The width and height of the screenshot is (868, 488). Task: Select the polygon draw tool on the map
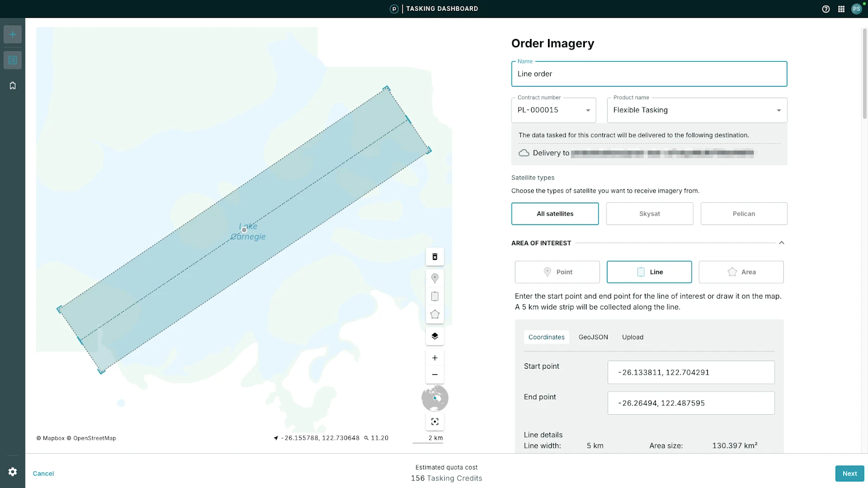pos(435,314)
